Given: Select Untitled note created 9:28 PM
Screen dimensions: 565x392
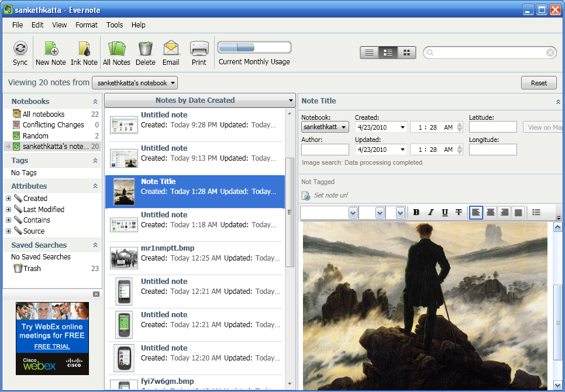Looking at the screenshot, I should coord(195,125).
